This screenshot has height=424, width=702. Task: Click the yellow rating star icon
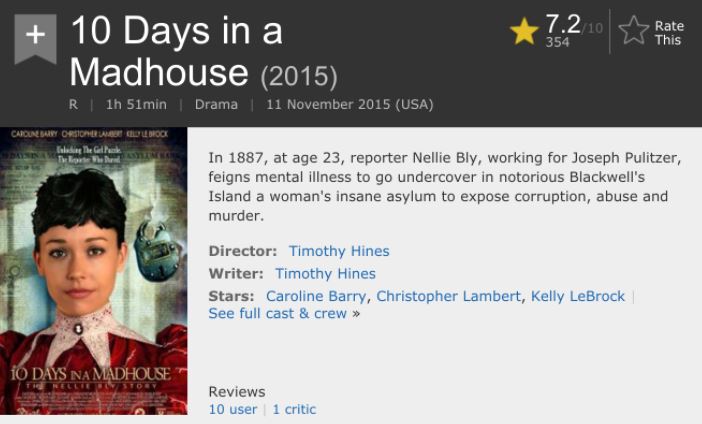pos(524,31)
